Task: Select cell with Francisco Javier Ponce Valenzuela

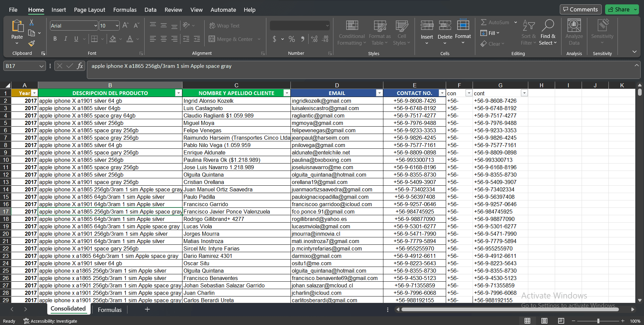Action: (x=236, y=212)
